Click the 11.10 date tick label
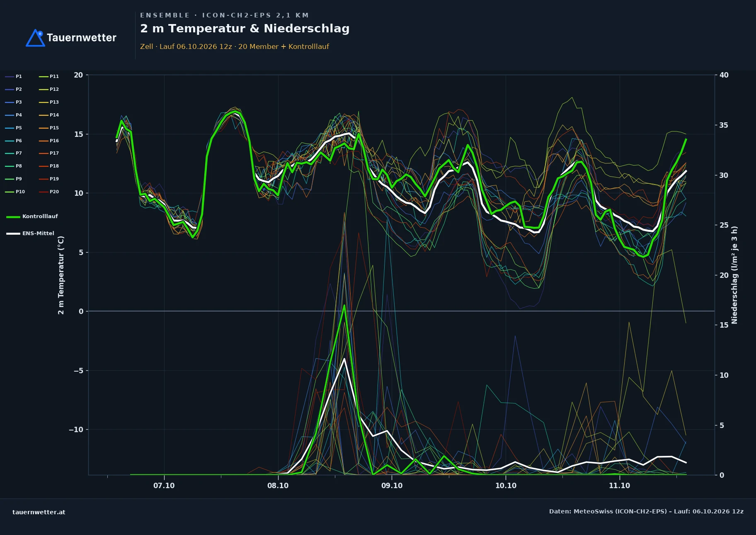The height and width of the screenshot is (535, 756). [x=620, y=486]
